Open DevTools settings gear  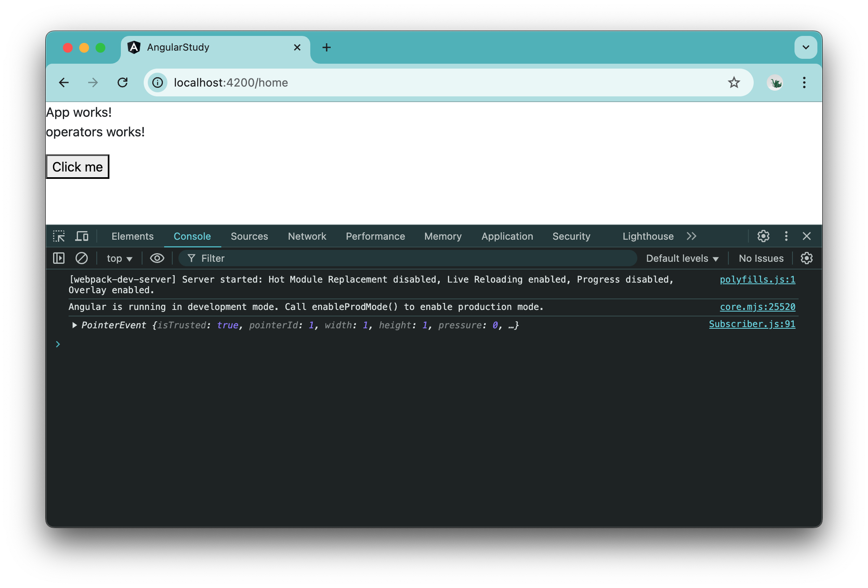[763, 236]
